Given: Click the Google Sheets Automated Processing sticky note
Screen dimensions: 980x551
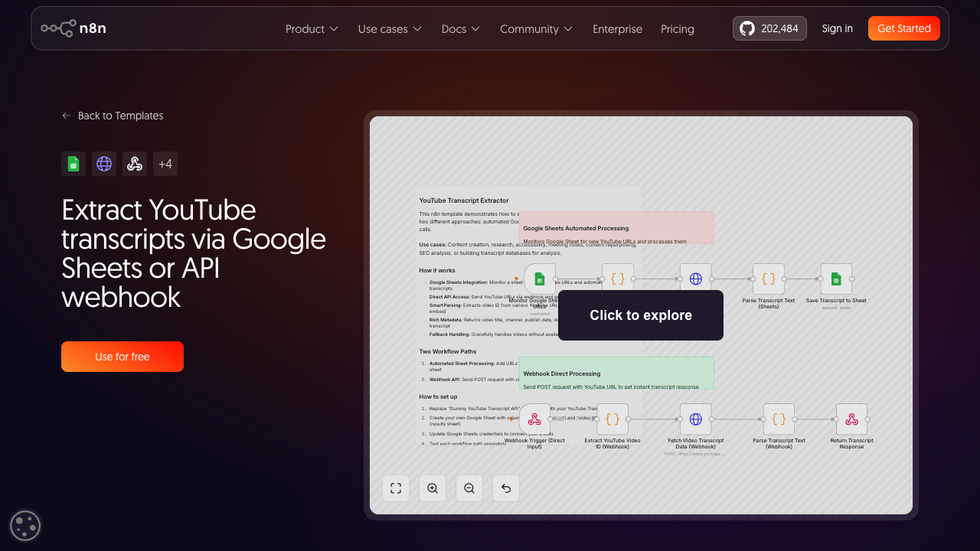Looking at the screenshot, I should click(616, 228).
